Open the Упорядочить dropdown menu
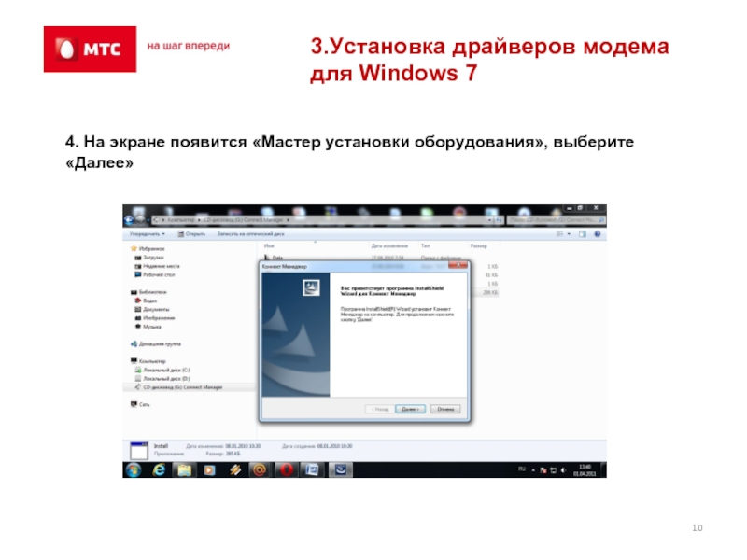 point(148,234)
